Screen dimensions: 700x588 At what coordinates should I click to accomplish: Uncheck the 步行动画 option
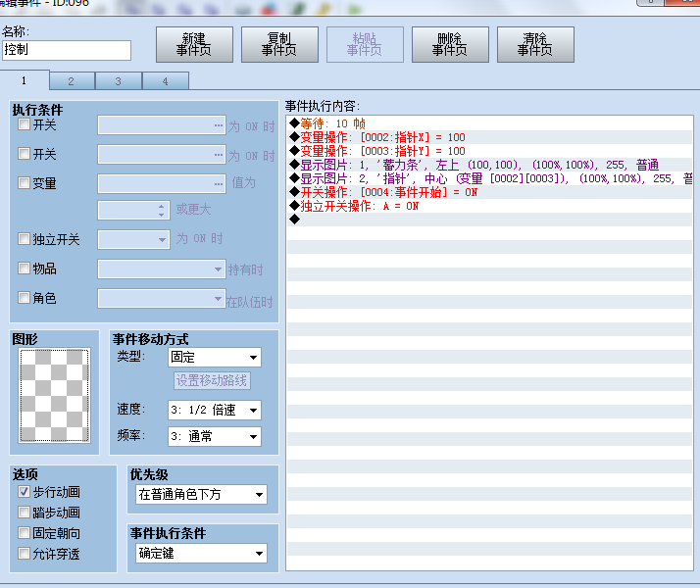(x=24, y=492)
